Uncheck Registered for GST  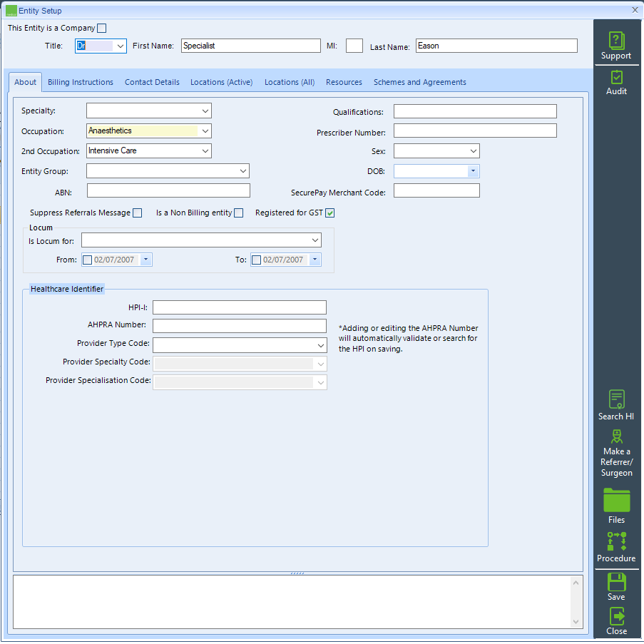(x=329, y=212)
